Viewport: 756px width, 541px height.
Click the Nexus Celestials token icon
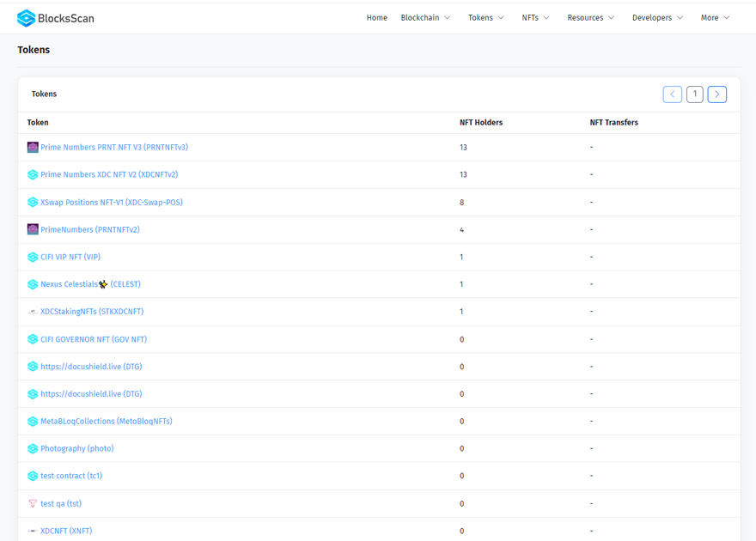click(33, 284)
